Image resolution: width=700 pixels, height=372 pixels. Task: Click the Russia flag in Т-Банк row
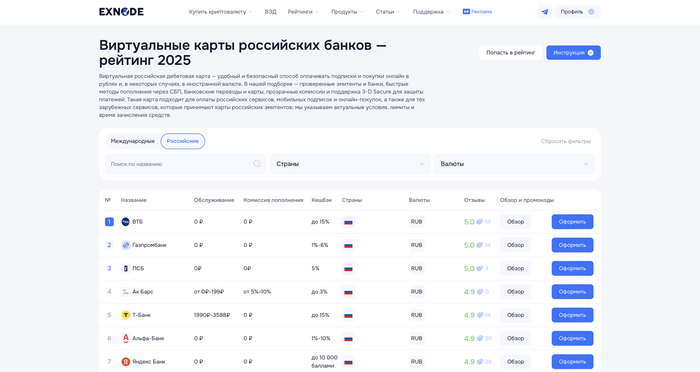(x=348, y=315)
